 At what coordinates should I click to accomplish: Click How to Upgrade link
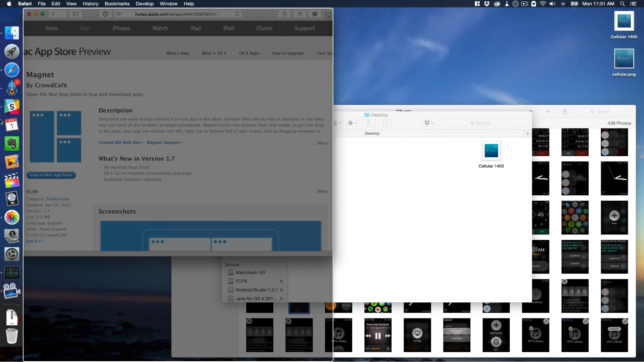coord(288,53)
